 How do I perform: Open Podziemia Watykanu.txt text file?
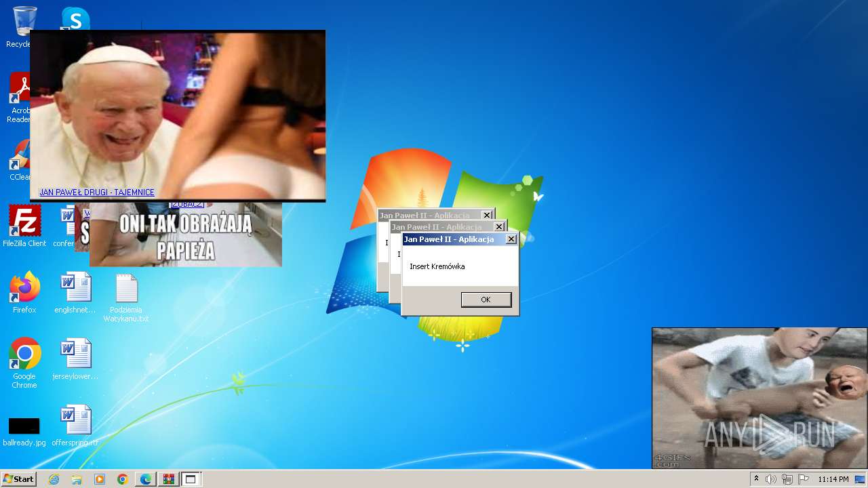tap(126, 297)
